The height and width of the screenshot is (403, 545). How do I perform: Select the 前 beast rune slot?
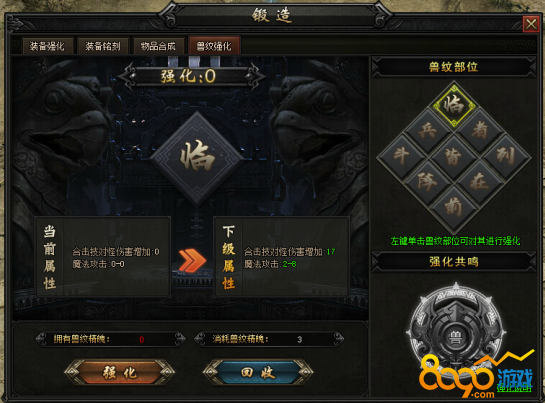point(454,208)
